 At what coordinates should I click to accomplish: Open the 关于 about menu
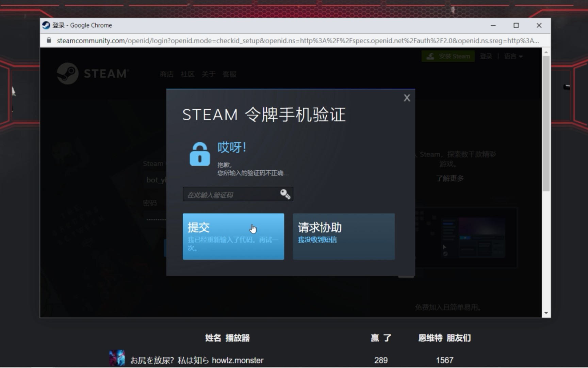click(x=208, y=74)
